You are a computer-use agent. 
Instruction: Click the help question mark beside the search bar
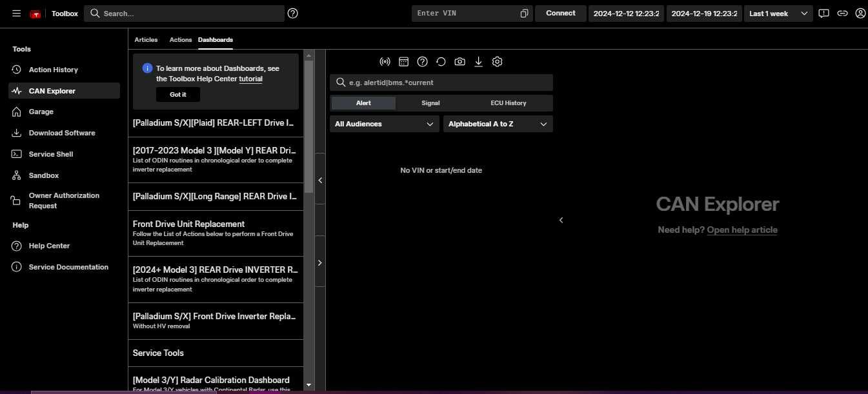(x=292, y=13)
